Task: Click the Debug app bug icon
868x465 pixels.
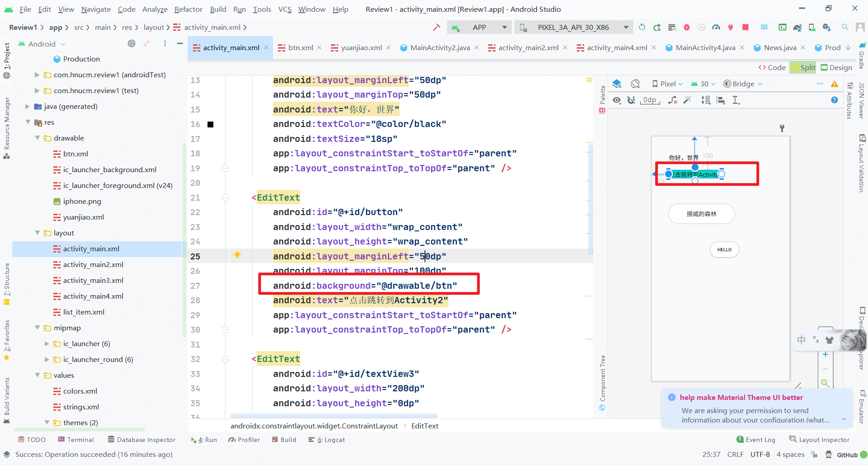Action: point(686,28)
